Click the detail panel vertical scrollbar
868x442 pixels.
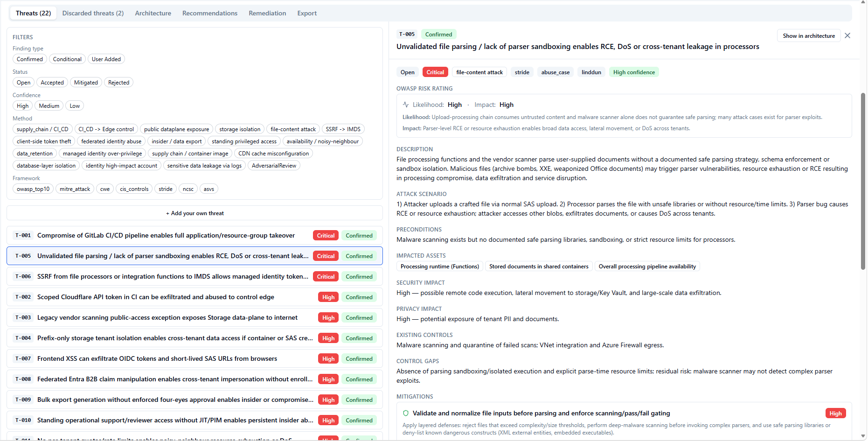tap(863, 181)
